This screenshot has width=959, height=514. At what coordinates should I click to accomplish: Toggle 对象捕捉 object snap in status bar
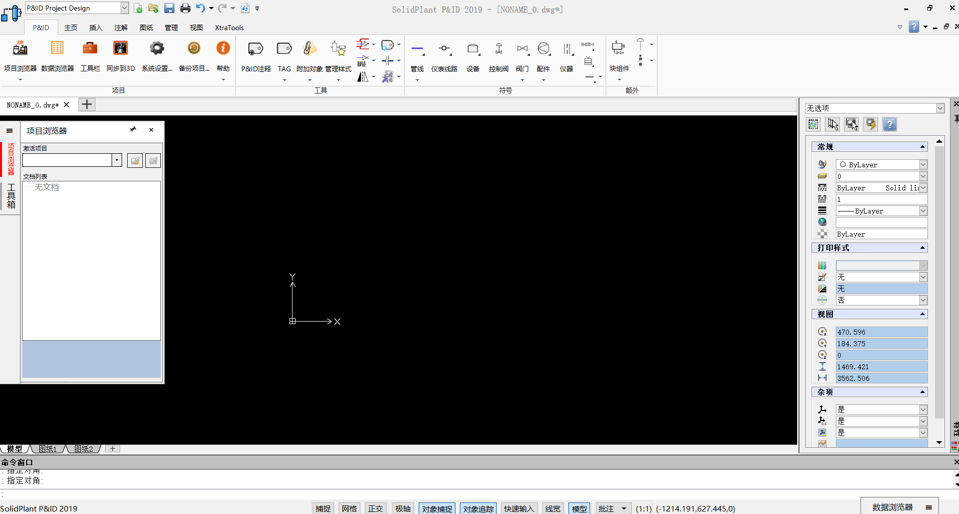pyautogui.click(x=436, y=508)
